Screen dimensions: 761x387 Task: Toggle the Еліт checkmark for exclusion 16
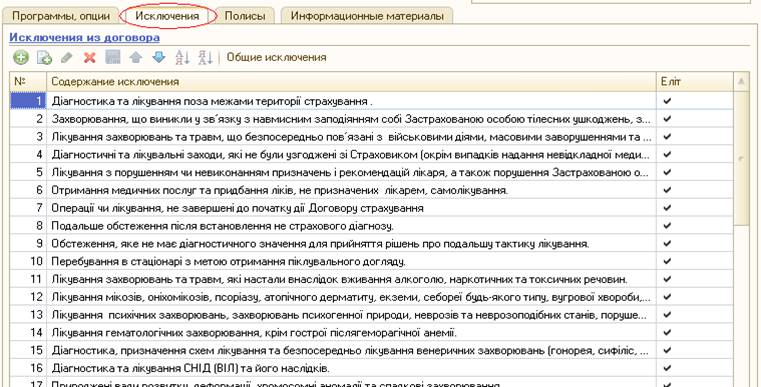[667, 368]
